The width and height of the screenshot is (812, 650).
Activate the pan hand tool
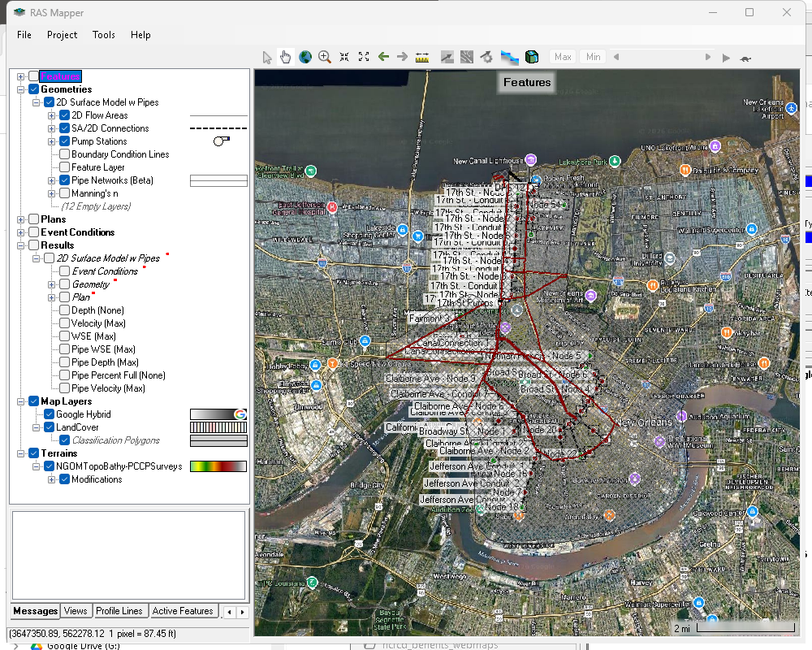(285, 57)
